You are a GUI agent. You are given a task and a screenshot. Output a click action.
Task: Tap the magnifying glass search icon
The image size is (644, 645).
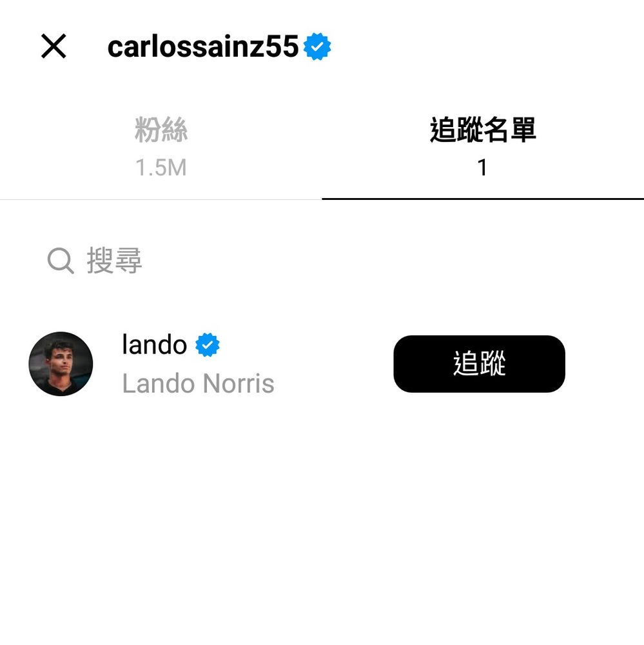coord(61,261)
